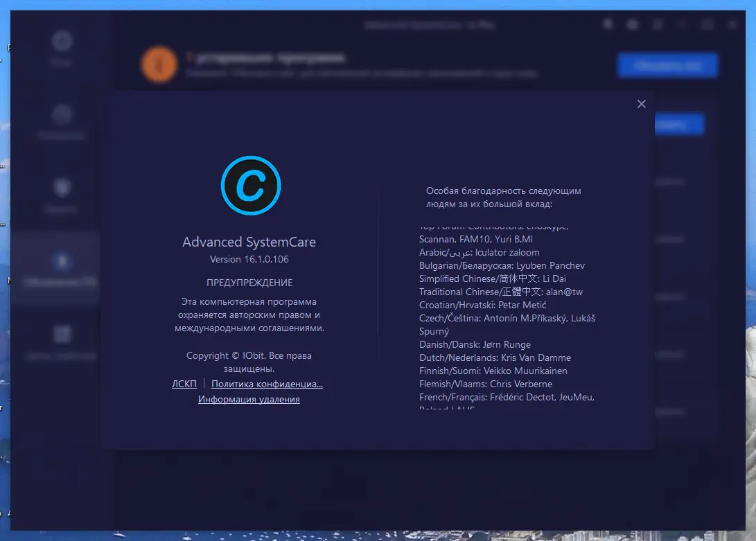Image resolution: width=756 pixels, height=541 pixels.
Task: Click the orange alert icon in background window
Action: (159, 64)
